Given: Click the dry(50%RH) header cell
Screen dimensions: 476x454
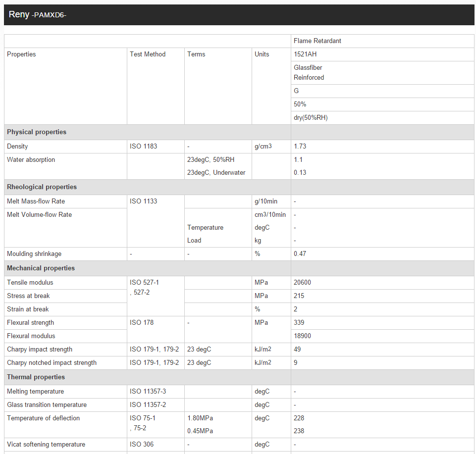Looking at the screenshot, I should (382, 118).
